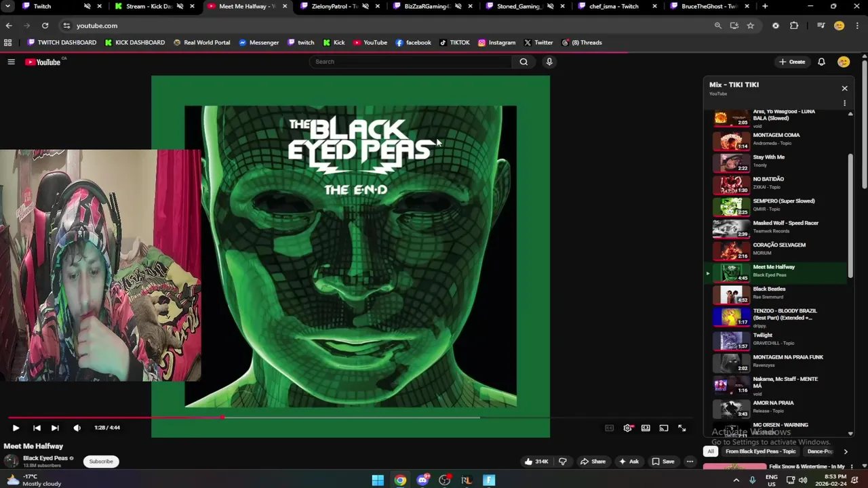Skip to previous video in player
The width and height of the screenshot is (868, 488).
click(x=37, y=428)
